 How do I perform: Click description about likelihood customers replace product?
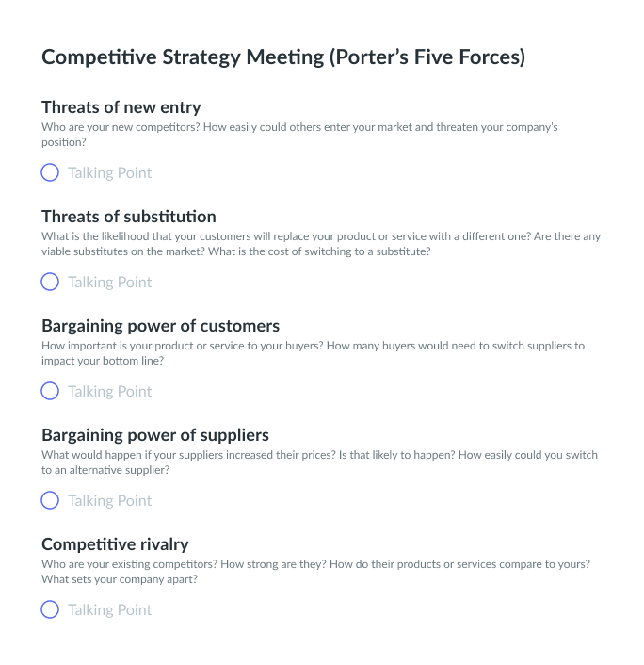coord(321,244)
